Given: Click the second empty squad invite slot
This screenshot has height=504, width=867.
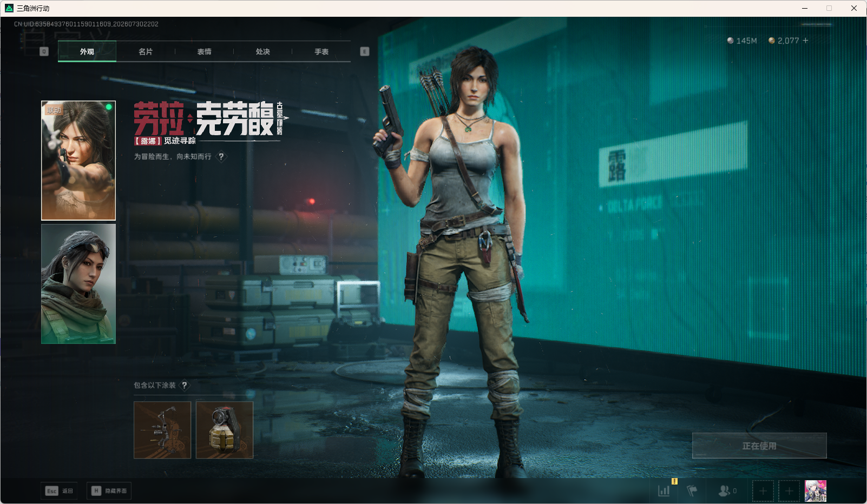Looking at the screenshot, I should (x=789, y=491).
